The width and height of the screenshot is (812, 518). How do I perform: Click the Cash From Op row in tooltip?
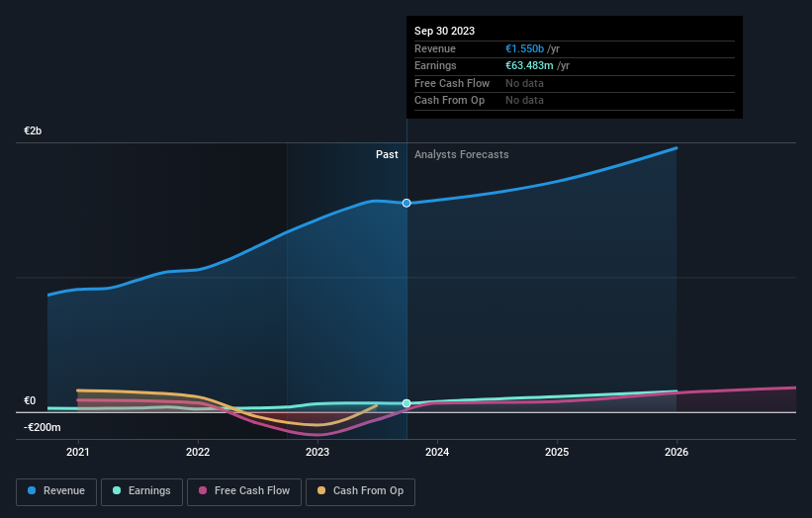coord(575,101)
